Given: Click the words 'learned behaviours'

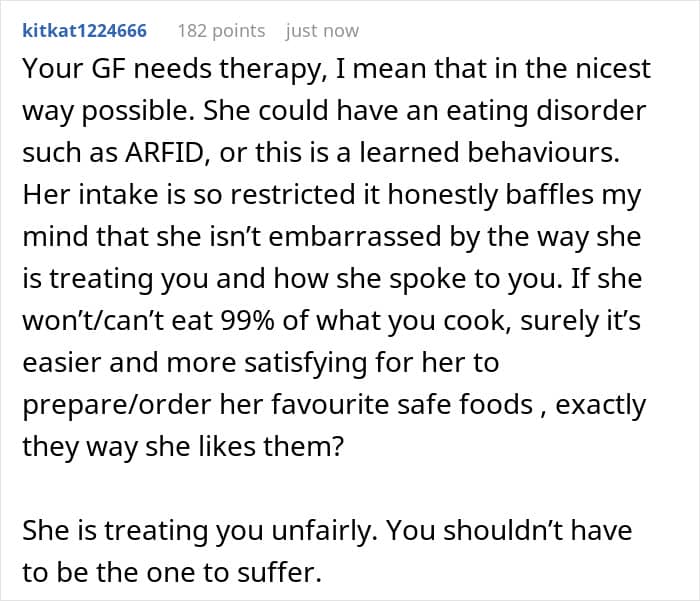Looking at the screenshot, I should click(x=489, y=152).
